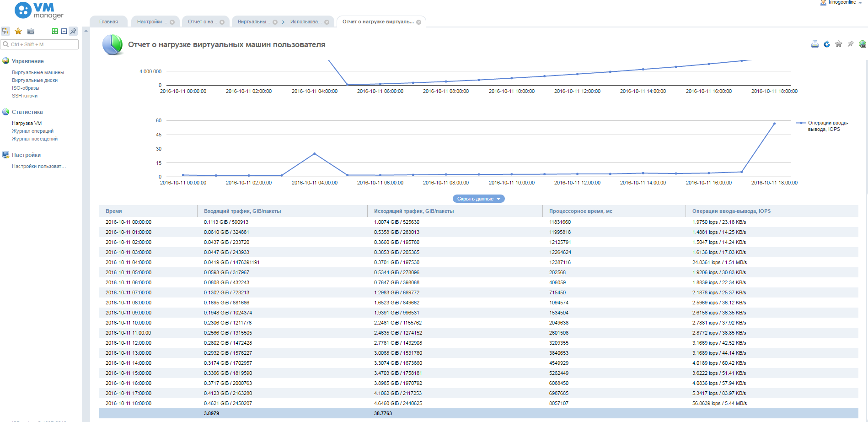The height and width of the screenshot is (422, 868).
Task: Sort by Исходящий трафик, GiB/пакеты column
Action: coord(455,211)
